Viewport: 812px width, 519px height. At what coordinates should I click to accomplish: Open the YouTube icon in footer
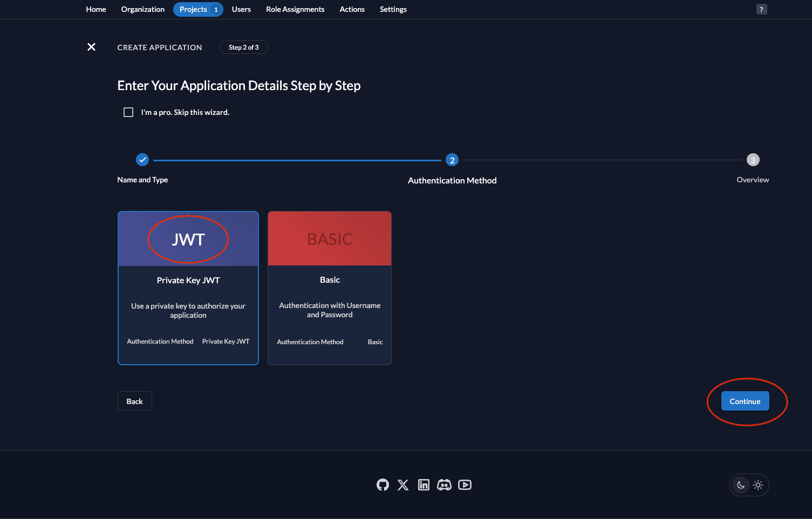click(x=465, y=485)
